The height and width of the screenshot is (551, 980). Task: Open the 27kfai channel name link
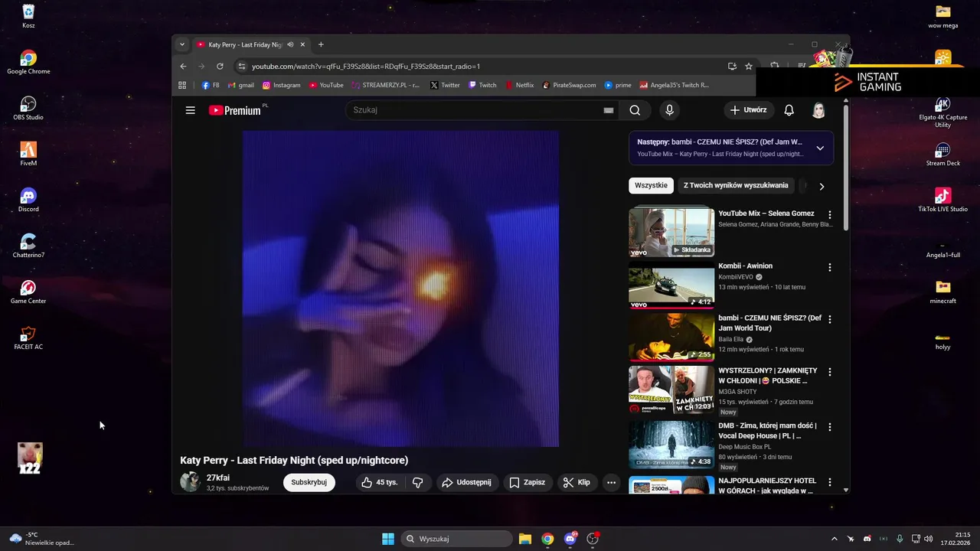point(218,478)
